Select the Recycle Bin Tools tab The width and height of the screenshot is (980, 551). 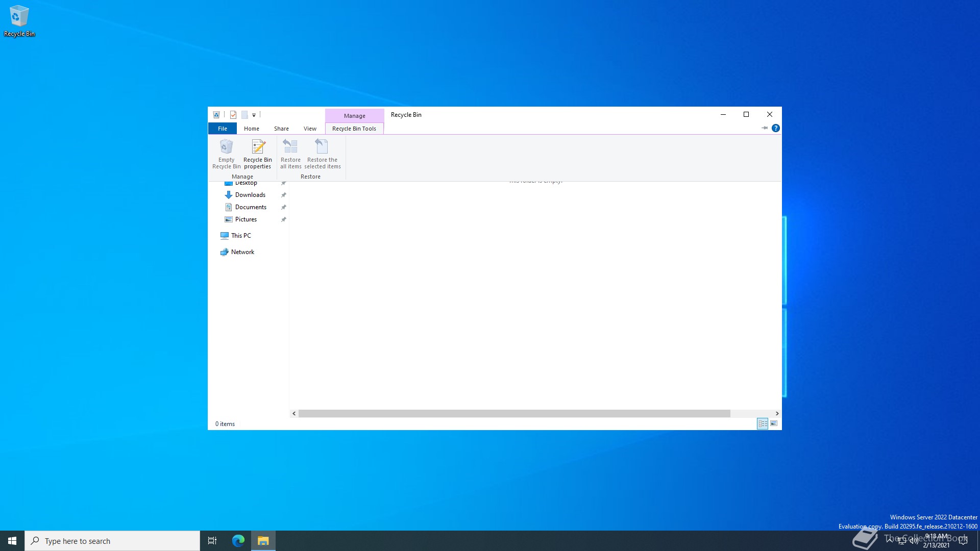click(354, 129)
